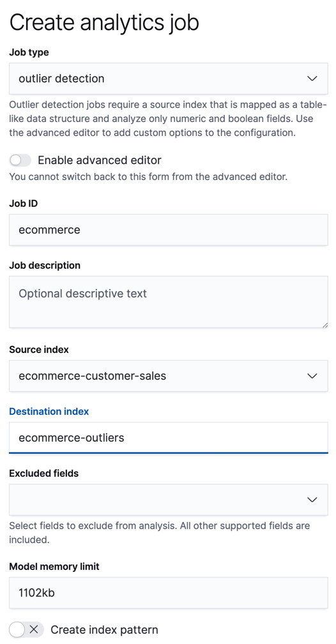Click the 'Enable advanced editor' label text
The width and height of the screenshot is (336, 644).
100,160
